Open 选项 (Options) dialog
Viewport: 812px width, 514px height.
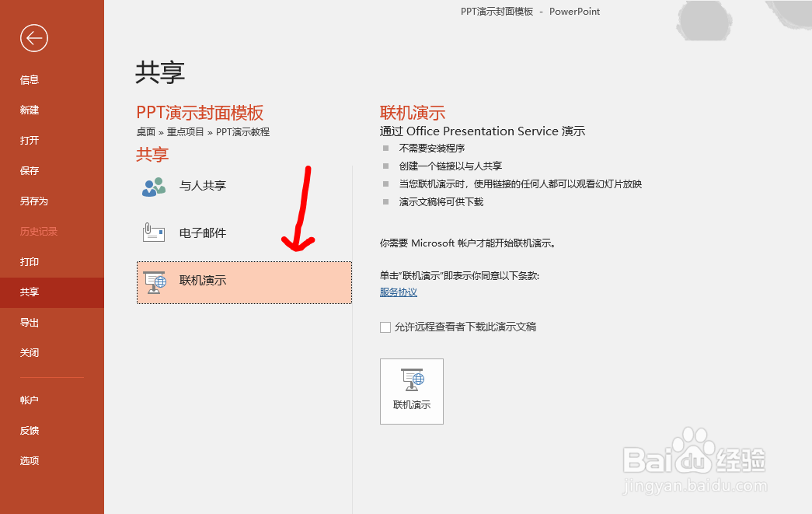click(29, 460)
